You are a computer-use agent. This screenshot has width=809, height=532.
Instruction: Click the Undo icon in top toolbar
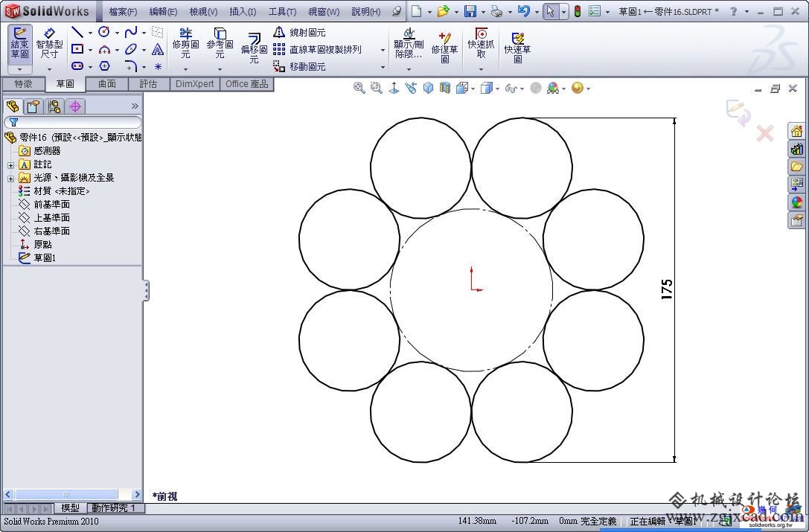coord(524,11)
